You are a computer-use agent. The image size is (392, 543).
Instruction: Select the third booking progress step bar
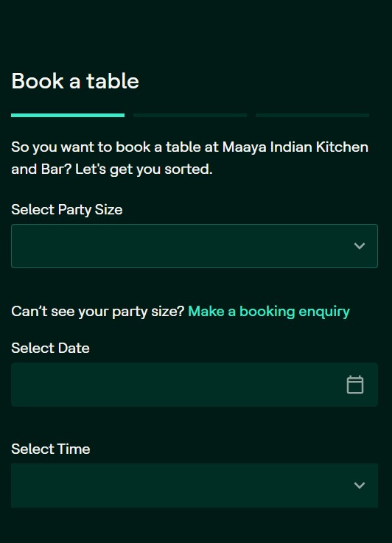coord(312,115)
